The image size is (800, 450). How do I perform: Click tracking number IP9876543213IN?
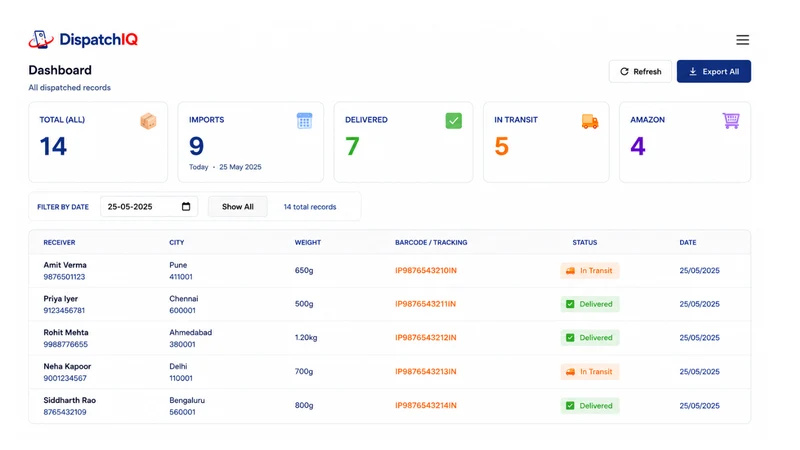click(x=426, y=371)
